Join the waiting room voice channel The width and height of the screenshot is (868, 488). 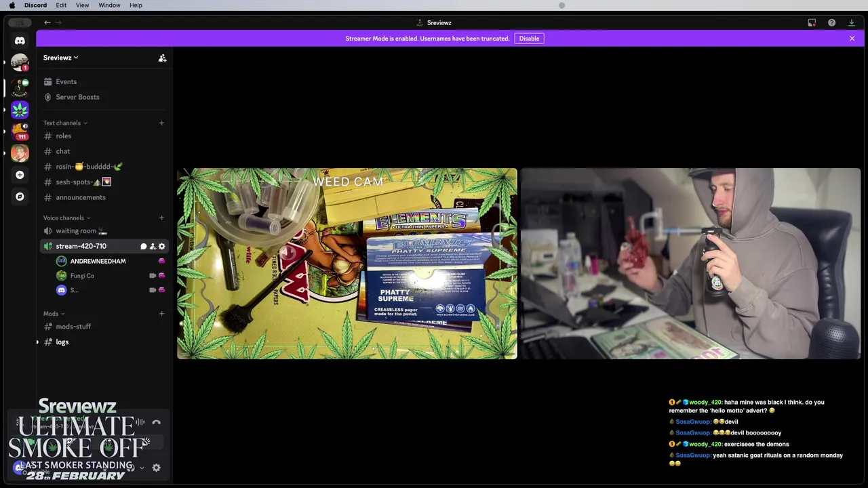(103, 230)
